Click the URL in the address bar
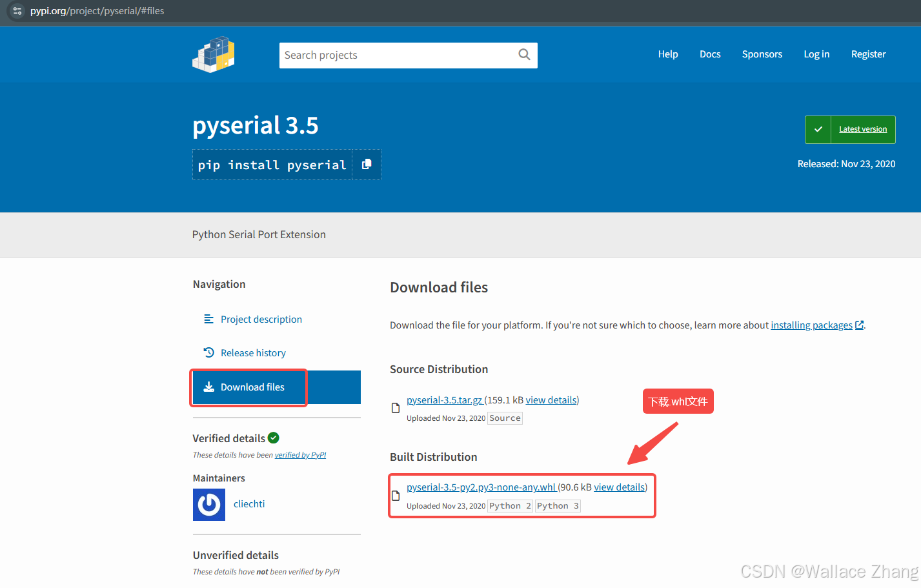The width and height of the screenshot is (921, 588). [x=97, y=11]
